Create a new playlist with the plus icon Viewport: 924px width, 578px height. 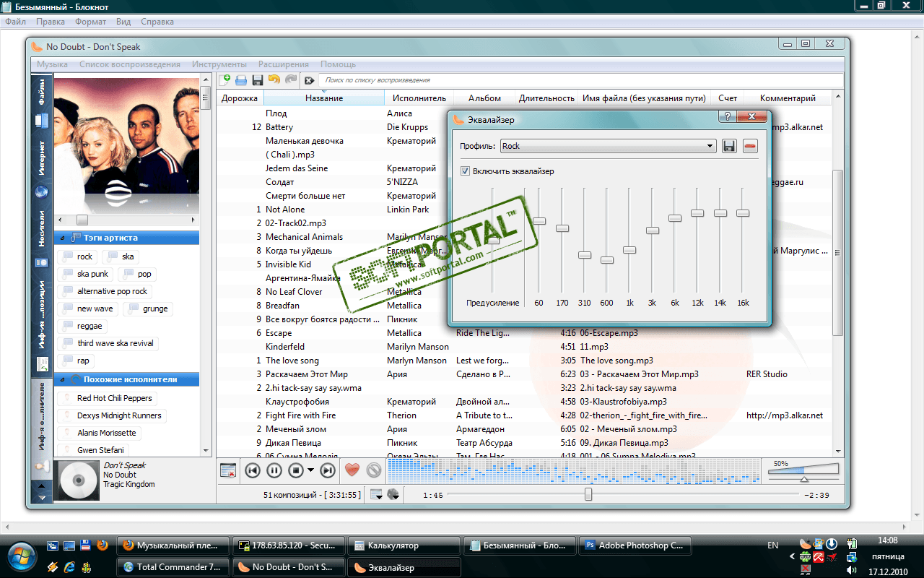click(x=225, y=80)
